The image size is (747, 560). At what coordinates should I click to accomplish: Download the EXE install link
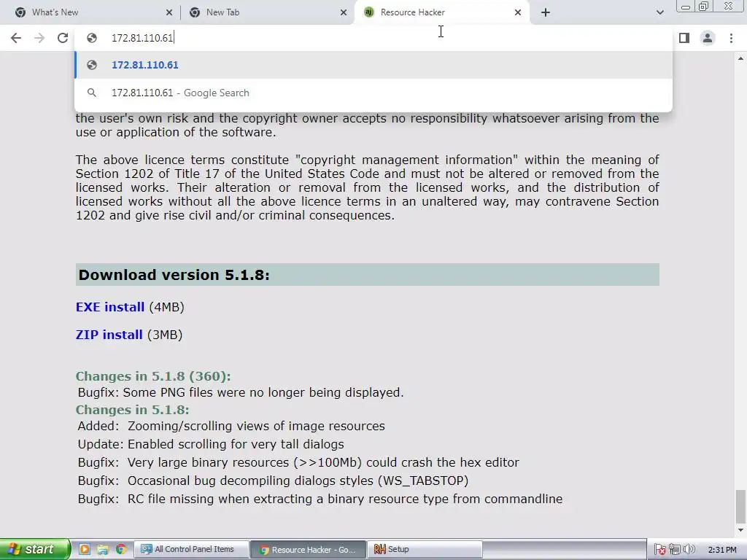(110, 307)
